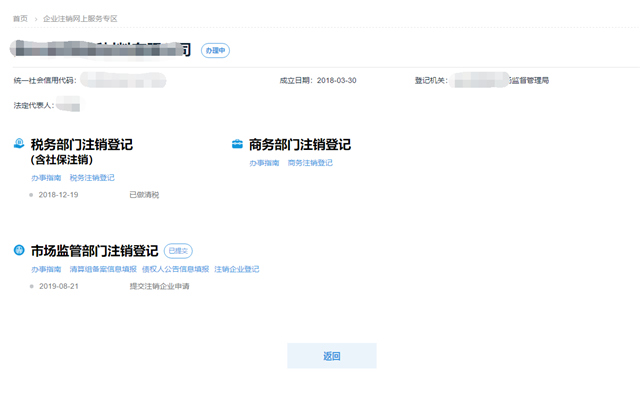
Task: Select the (含社保注销) subtitle
Action: coord(62,160)
